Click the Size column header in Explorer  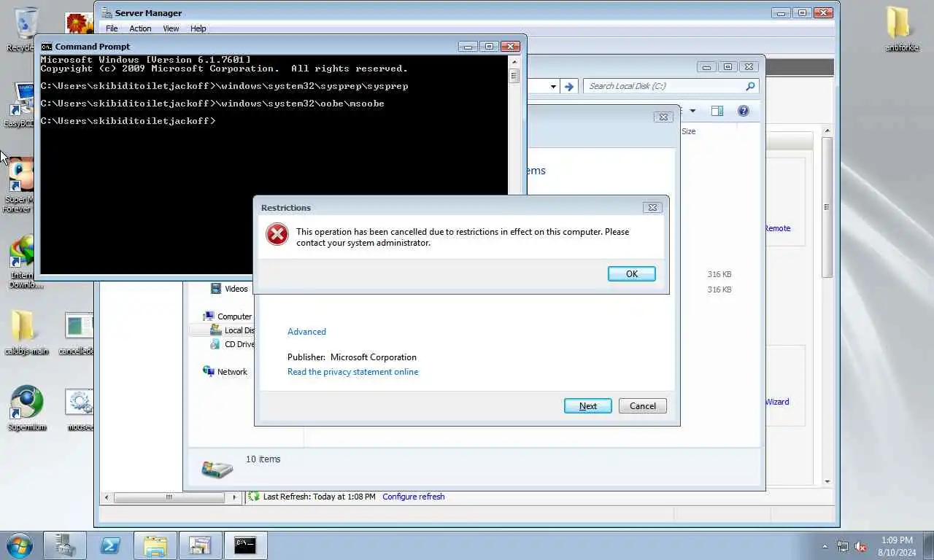pos(688,131)
